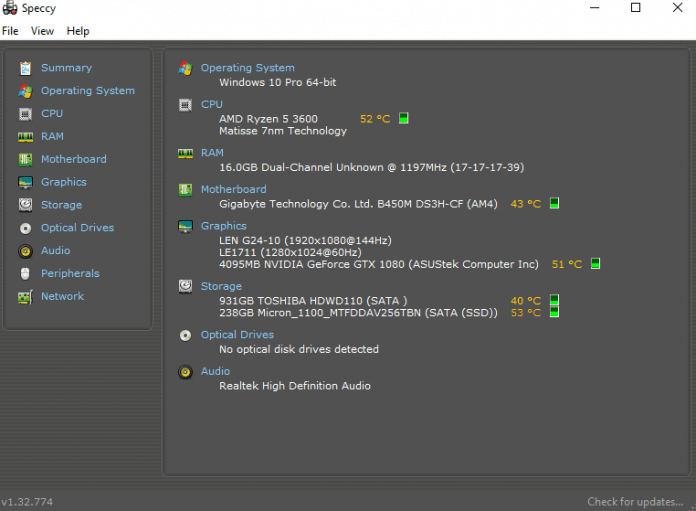Click the Audio speaker icon in sidebar
Screen dimensions: 696x511
(25, 251)
